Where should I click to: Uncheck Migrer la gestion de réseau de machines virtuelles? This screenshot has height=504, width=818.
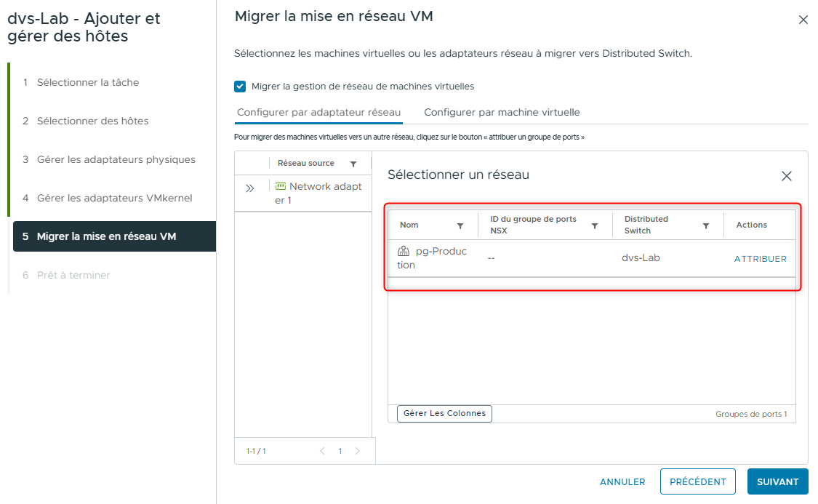click(x=240, y=86)
